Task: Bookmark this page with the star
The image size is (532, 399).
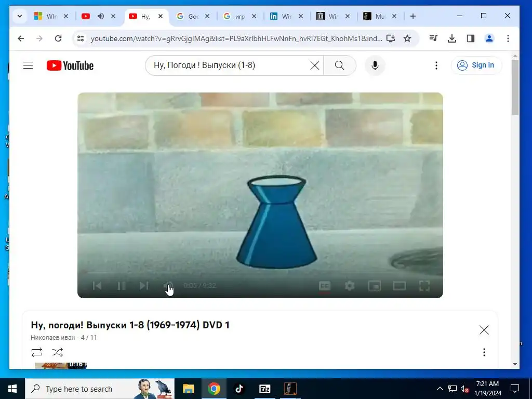Action: (x=407, y=38)
